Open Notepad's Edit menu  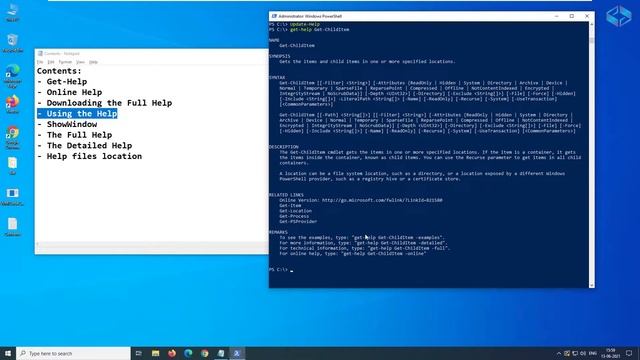(x=51, y=62)
